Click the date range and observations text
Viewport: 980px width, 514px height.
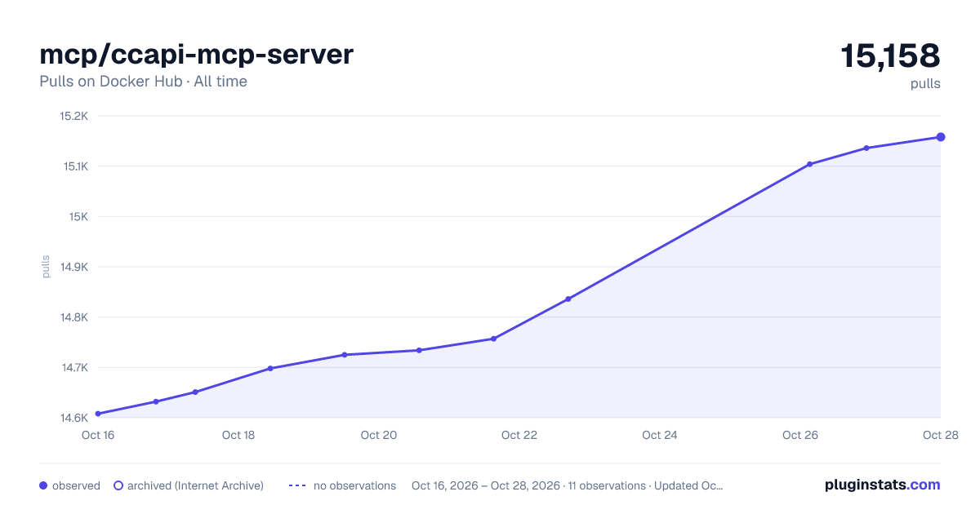(x=568, y=485)
